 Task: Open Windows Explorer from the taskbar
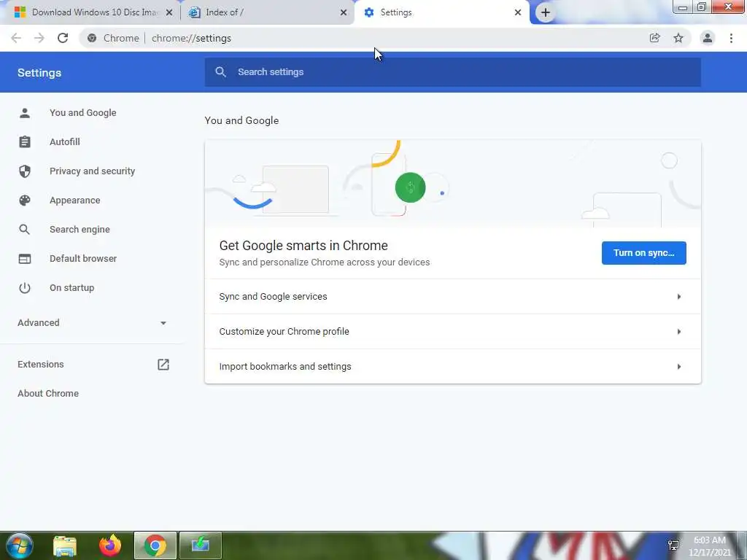(x=65, y=545)
